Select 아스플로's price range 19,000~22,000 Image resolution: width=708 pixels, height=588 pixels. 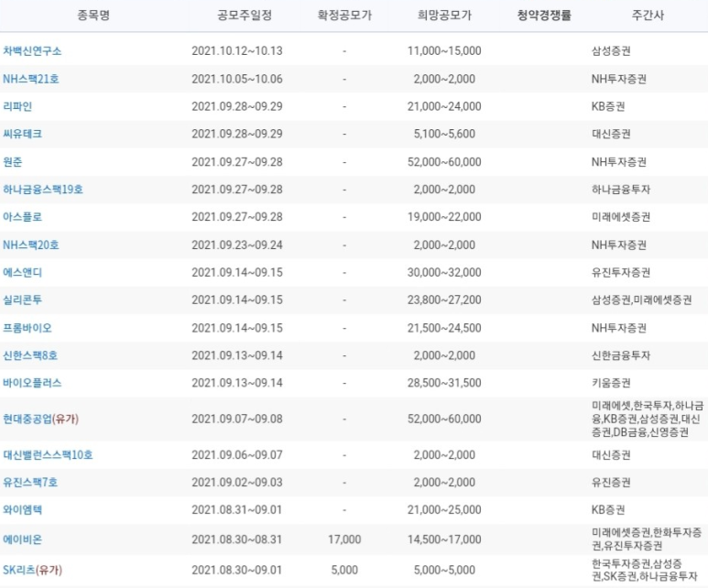click(444, 217)
